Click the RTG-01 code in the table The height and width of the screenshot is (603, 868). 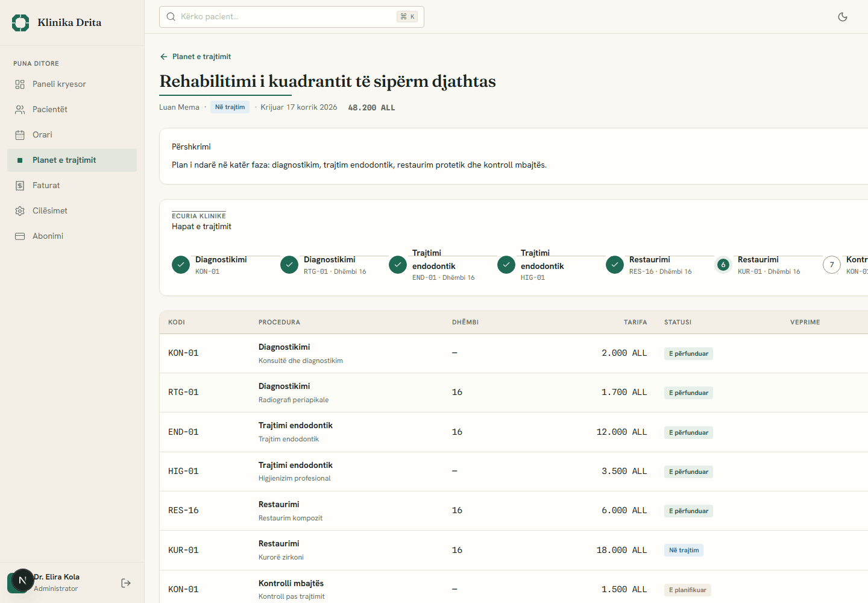click(x=183, y=393)
